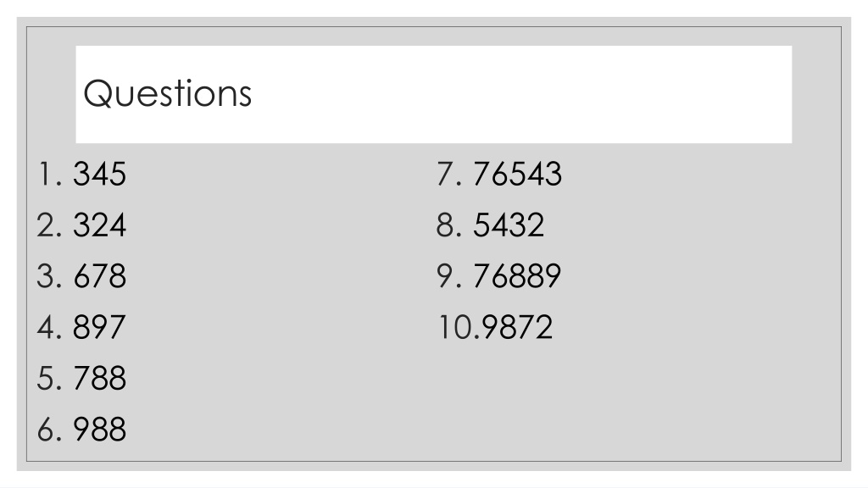The height and width of the screenshot is (488, 868).
Task: Click the number 76889 text
Action: [518, 275]
